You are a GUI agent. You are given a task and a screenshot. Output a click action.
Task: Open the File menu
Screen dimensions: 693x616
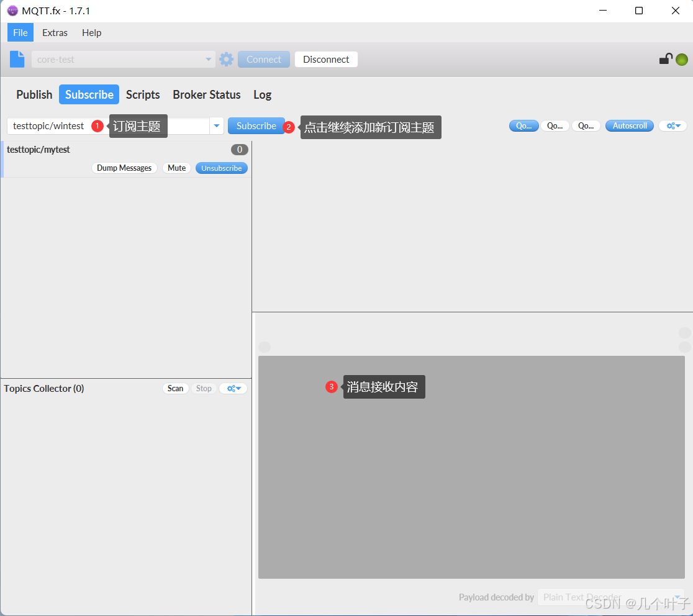click(x=20, y=33)
